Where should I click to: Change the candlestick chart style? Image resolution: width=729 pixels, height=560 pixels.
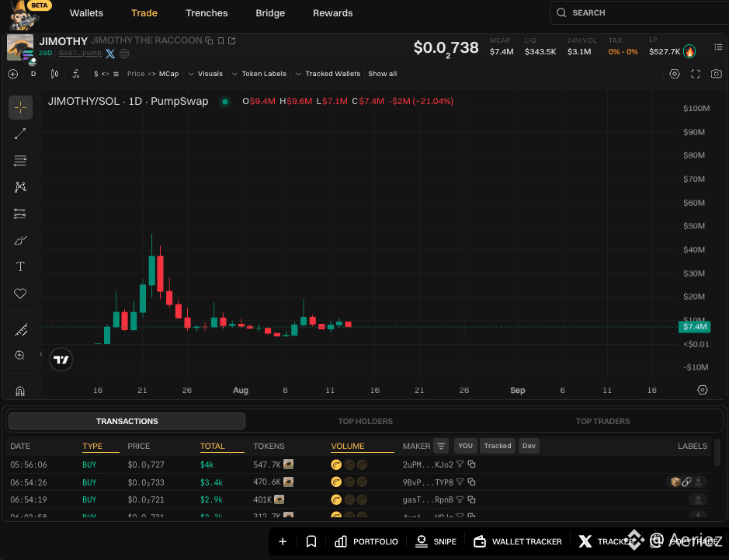pyautogui.click(x=54, y=74)
